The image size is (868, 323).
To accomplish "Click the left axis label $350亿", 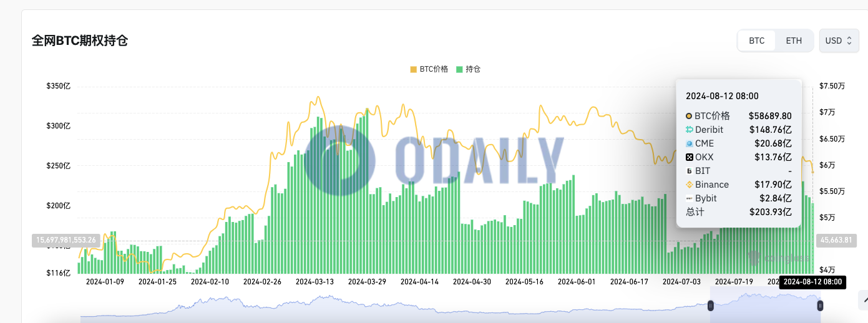I will click(58, 86).
